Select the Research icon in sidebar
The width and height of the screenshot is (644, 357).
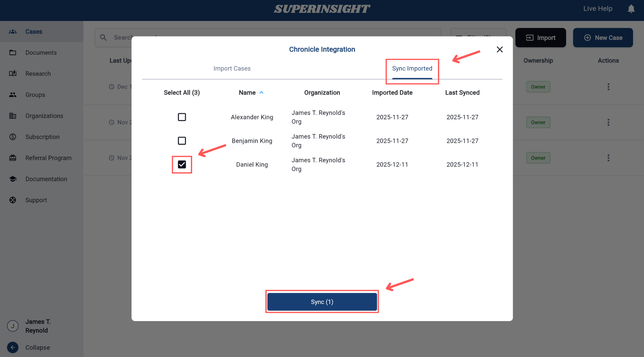pyautogui.click(x=13, y=73)
